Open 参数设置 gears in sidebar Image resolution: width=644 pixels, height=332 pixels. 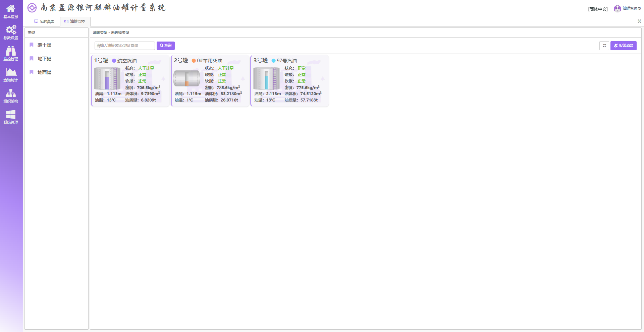click(x=11, y=32)
